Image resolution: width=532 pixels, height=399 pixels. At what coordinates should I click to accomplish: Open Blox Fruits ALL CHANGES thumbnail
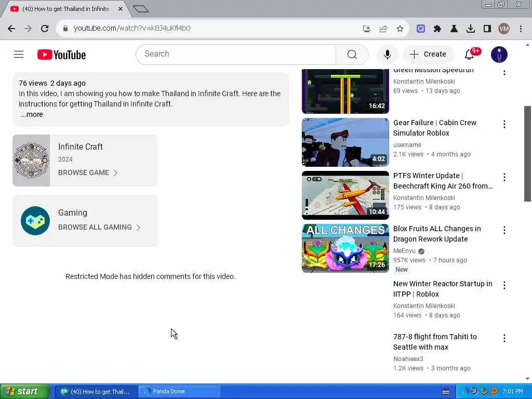pyautogui.click(x=345, y=248)
